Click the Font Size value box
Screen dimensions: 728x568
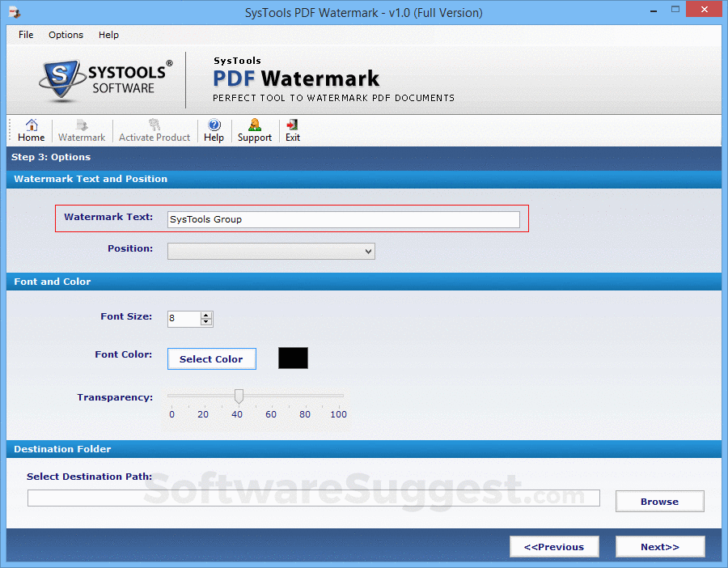184,319
